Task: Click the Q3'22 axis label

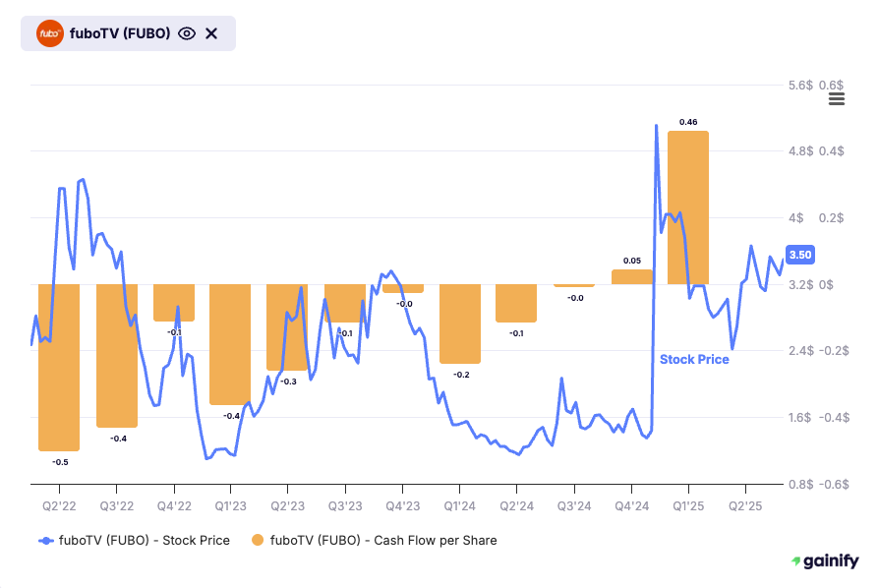Action: click(x=117, y=506)
